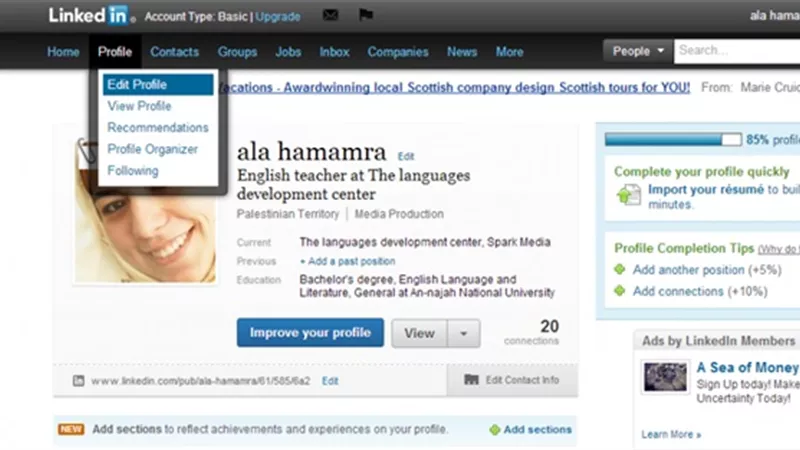Click the public profile URL icon
This screenshot has width=800, height=450.
[x=79, y=381]
